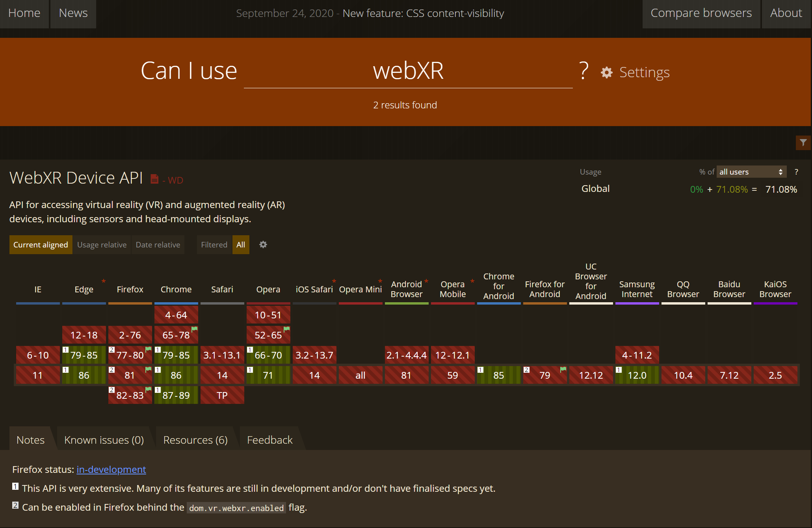Click the question mark beside search

pos(584,71)
